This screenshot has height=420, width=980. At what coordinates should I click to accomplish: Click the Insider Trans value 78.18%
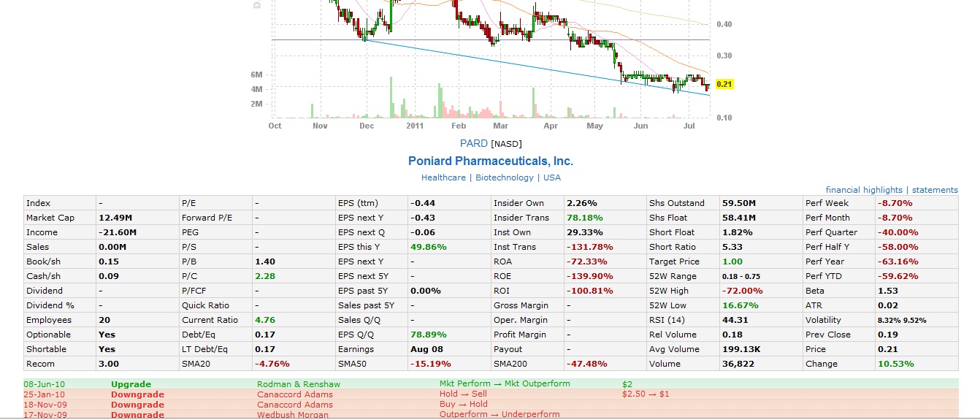point(584,218)
